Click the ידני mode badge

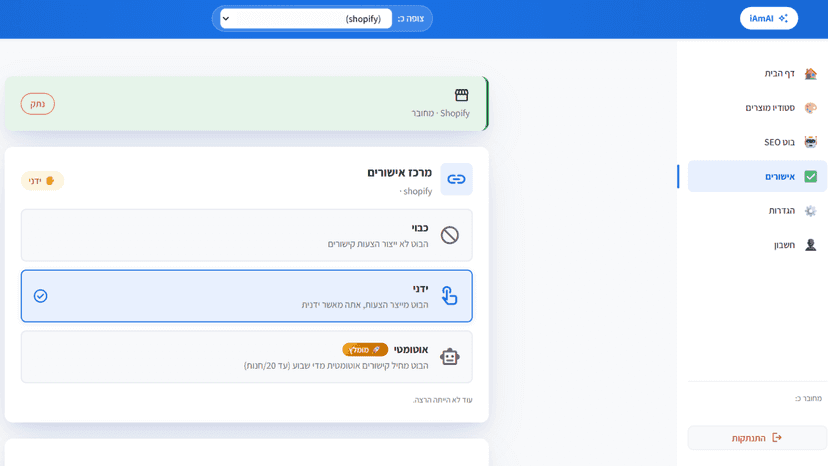(x=42, y=181)
